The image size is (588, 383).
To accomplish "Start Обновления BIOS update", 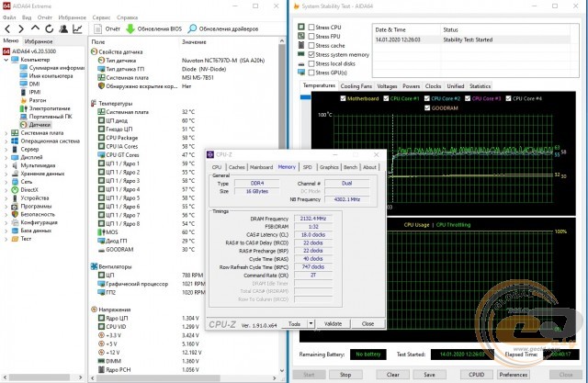I will [153, 28].
